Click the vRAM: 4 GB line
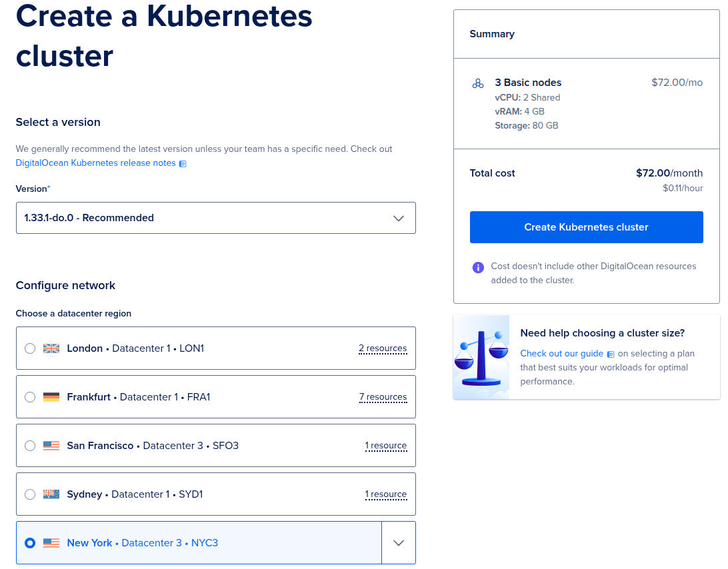 click(x=519, y=111)
